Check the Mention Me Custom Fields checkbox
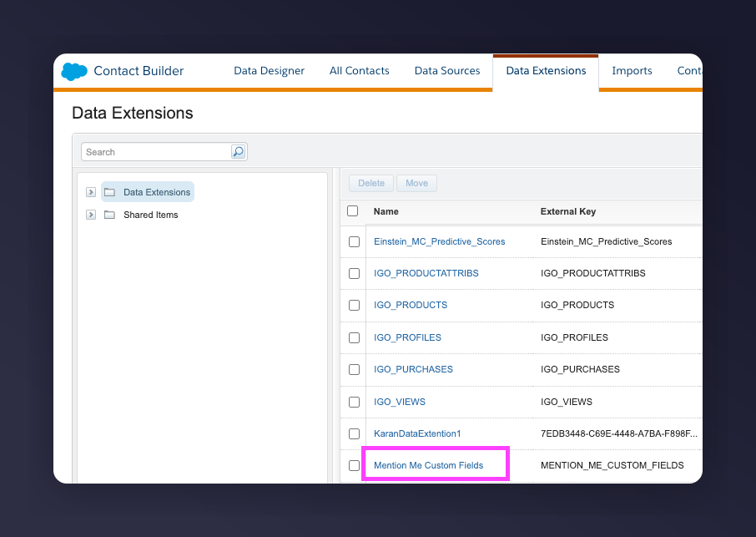 pyautogui.click(x=354, y=465)
